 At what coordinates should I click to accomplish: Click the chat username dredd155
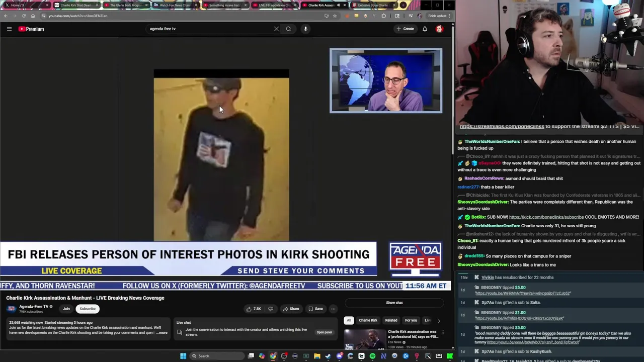474,256
